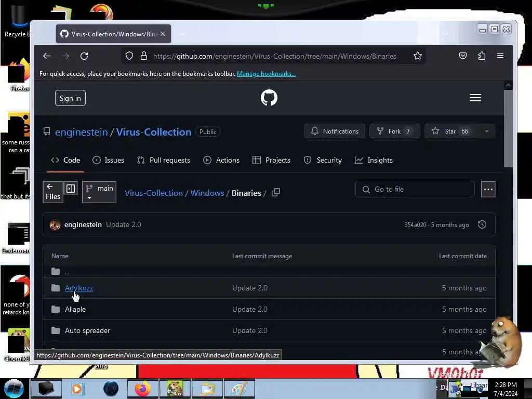Open the Update 2.0 message in Adylkuzz row
532x399 pixels.
[x=250, y=288]
